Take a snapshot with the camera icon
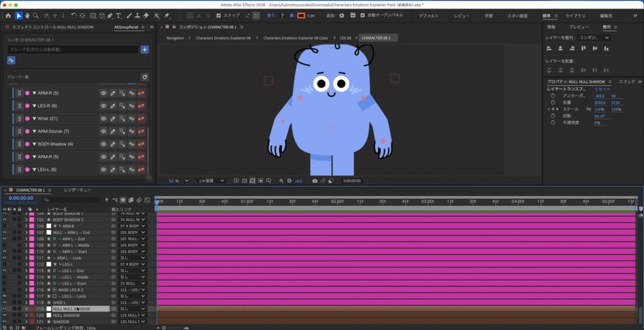 tap(314, 180)
